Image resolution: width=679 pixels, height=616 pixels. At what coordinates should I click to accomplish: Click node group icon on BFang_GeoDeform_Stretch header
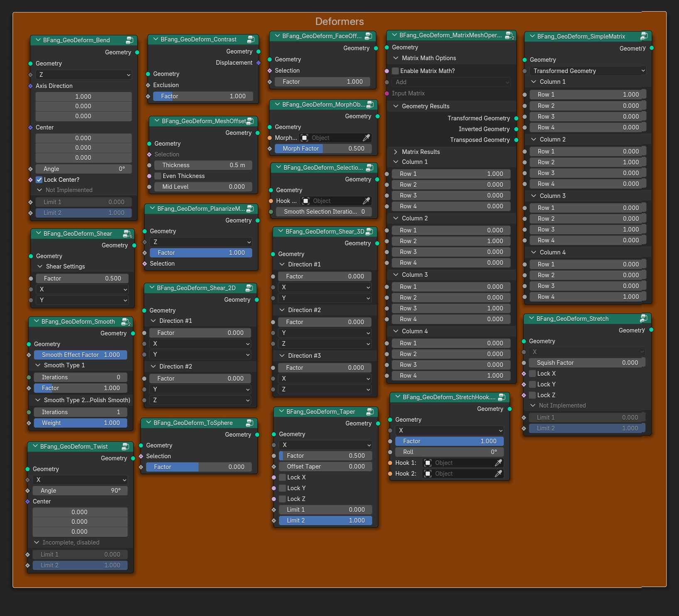644,318
